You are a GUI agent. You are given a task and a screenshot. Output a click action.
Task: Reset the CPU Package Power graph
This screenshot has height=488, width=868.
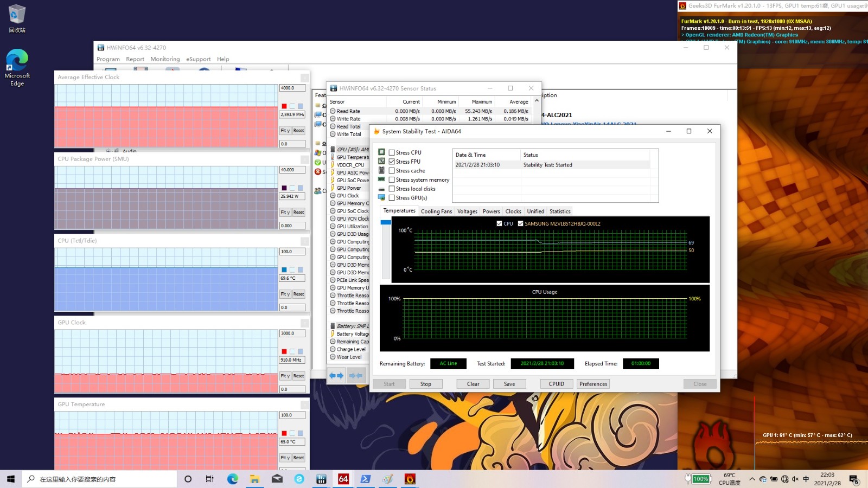299,212
